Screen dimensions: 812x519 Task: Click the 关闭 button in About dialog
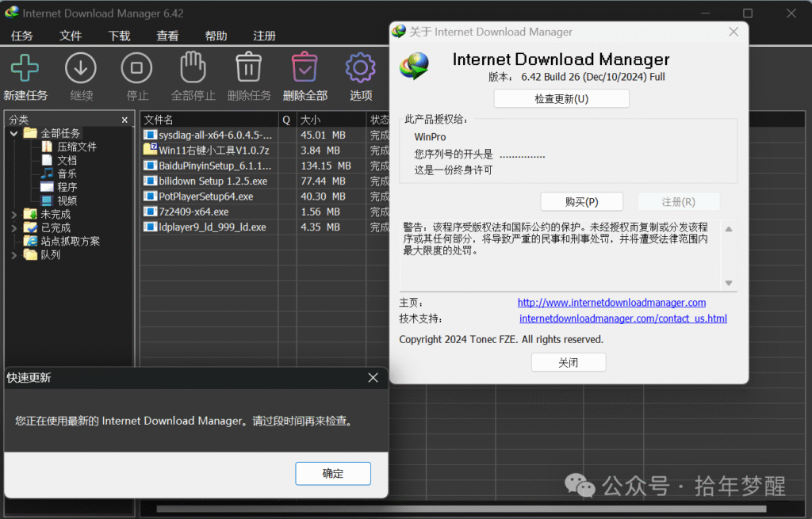tap(568, 363)
